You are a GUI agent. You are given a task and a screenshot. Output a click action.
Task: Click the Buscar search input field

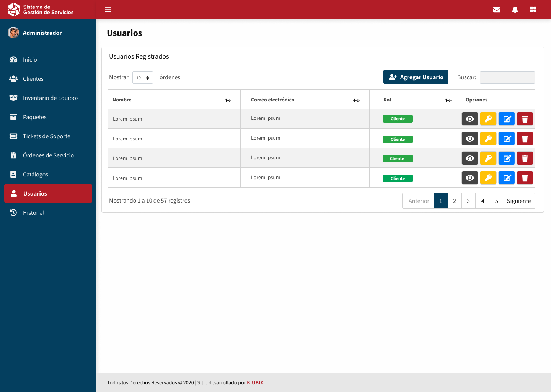507,78
